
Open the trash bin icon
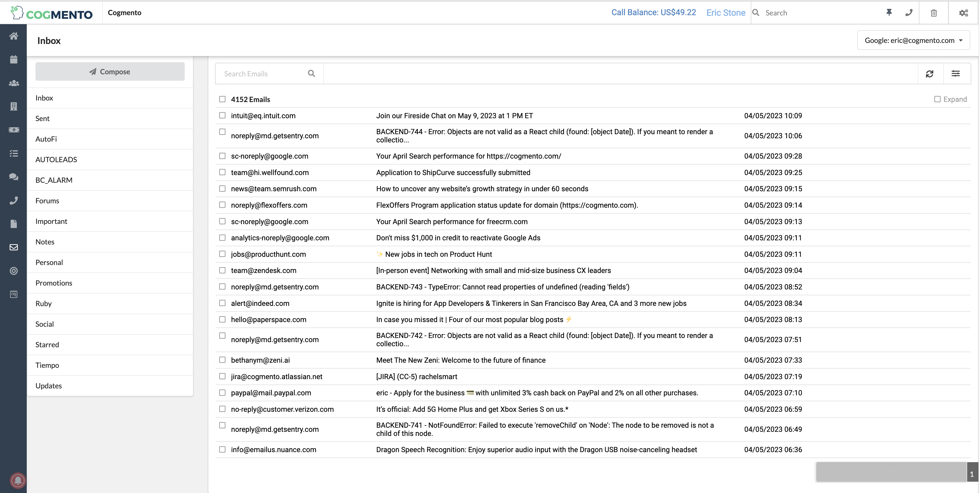[x=933, y=13]
